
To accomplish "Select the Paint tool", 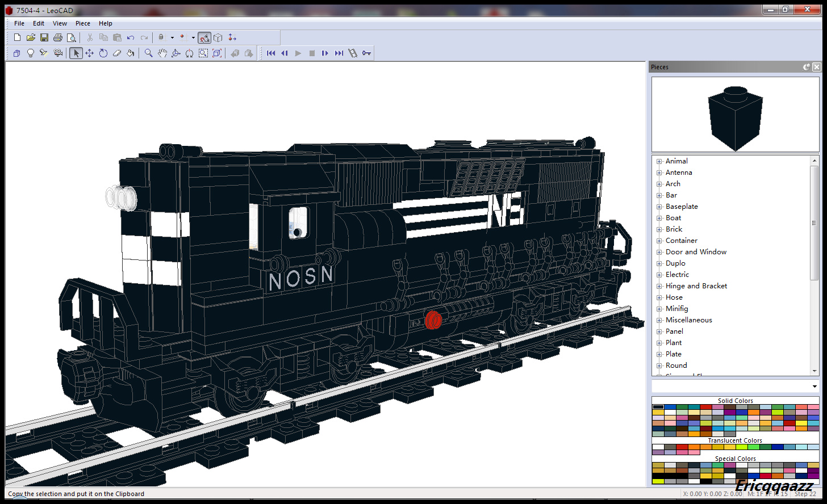I will 130,53.
